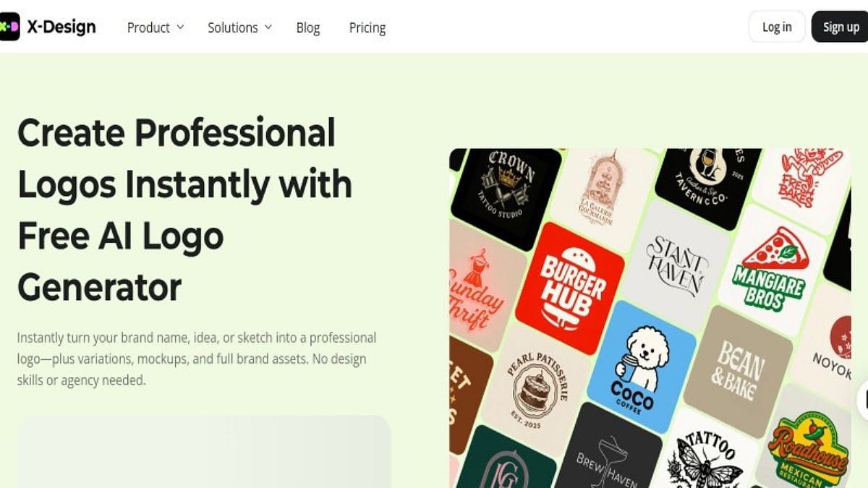Select the Roadhouse Mexican Restaurant logo
Image resolution: width=868 pixels, height=488 pixels.
point(808,445)
